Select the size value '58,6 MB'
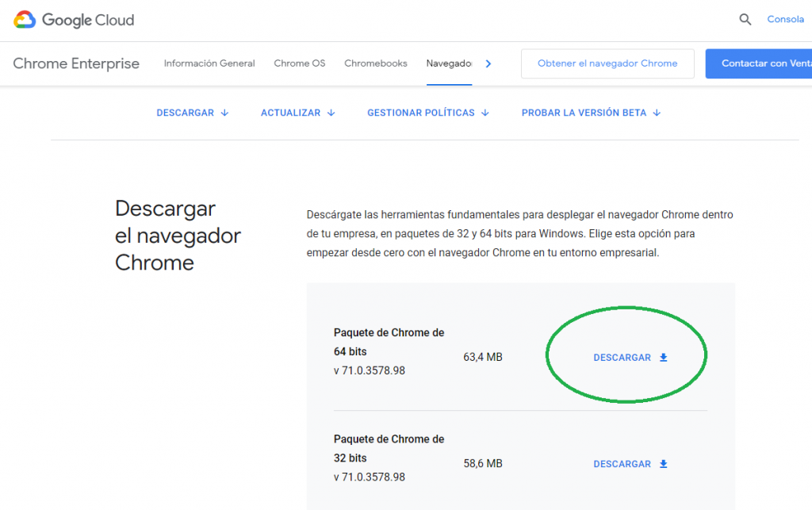 [483, 463]
